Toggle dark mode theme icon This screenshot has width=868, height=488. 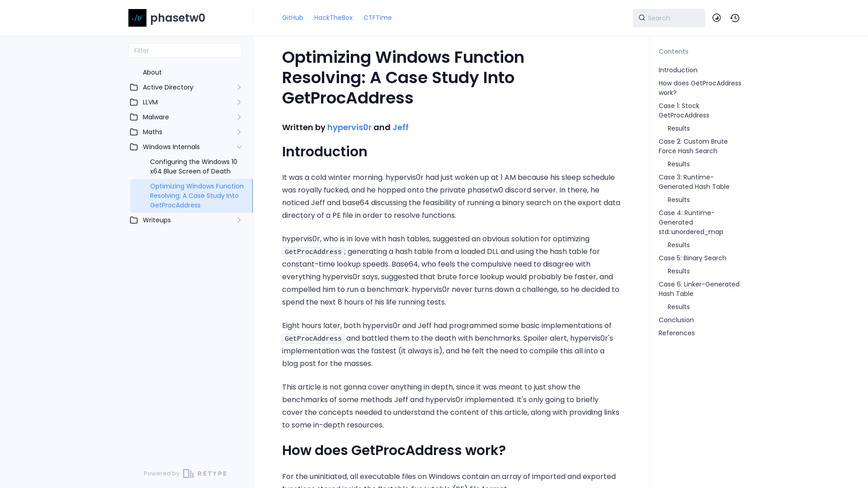pyautogui.click(x=717, y=18)
